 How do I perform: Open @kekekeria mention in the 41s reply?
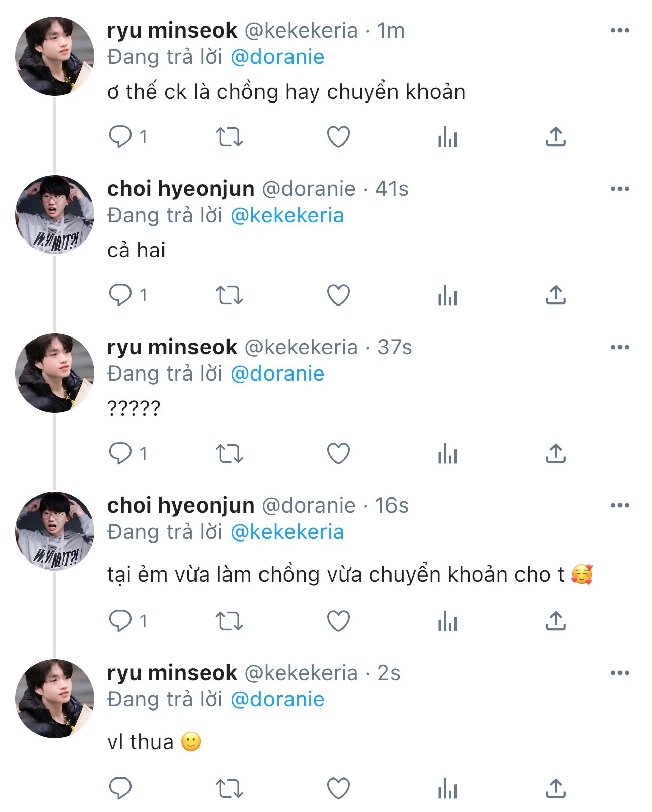(287, 215)
